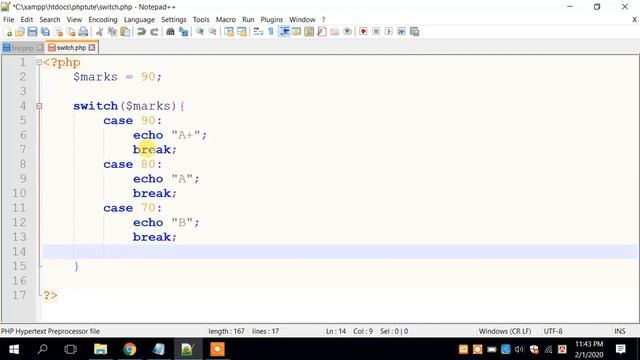The image size is (640, 360).
Task: Click the Redo arrow icon
Action: pos(154,32)
